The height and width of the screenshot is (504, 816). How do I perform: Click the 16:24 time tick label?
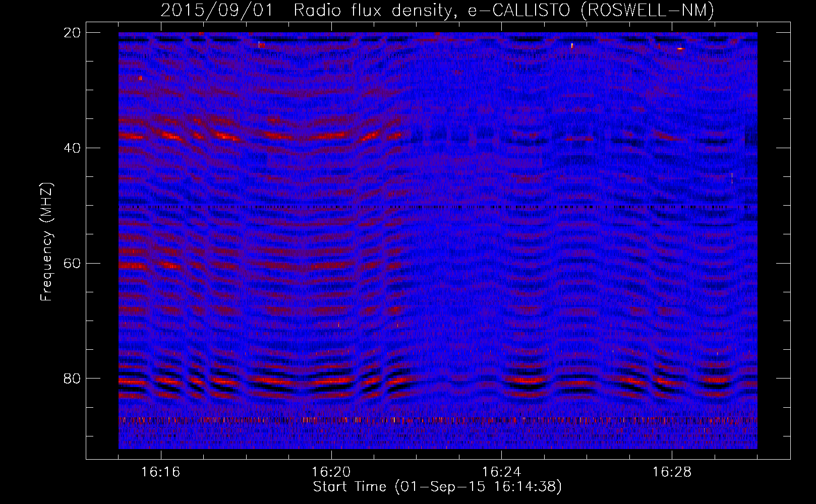(502, 472)
